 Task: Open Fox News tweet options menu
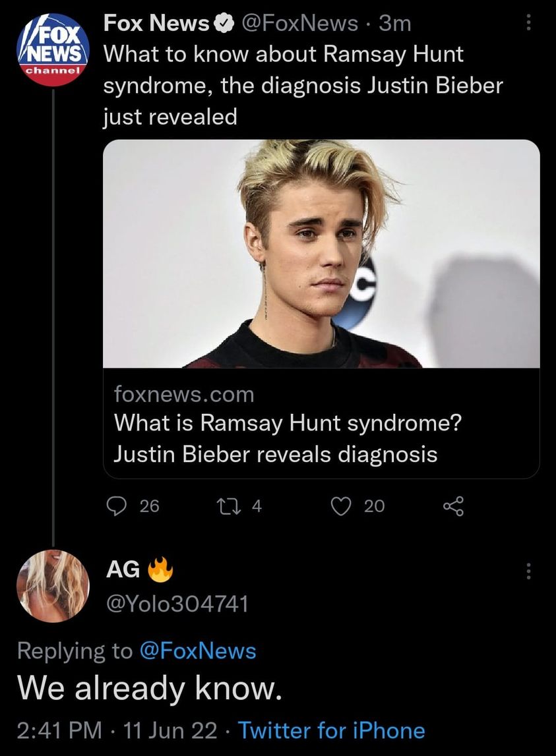[x=526, y=24]
